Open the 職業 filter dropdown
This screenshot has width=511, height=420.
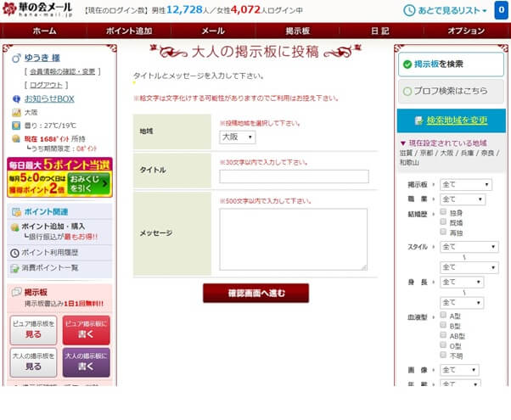[463, 199]
